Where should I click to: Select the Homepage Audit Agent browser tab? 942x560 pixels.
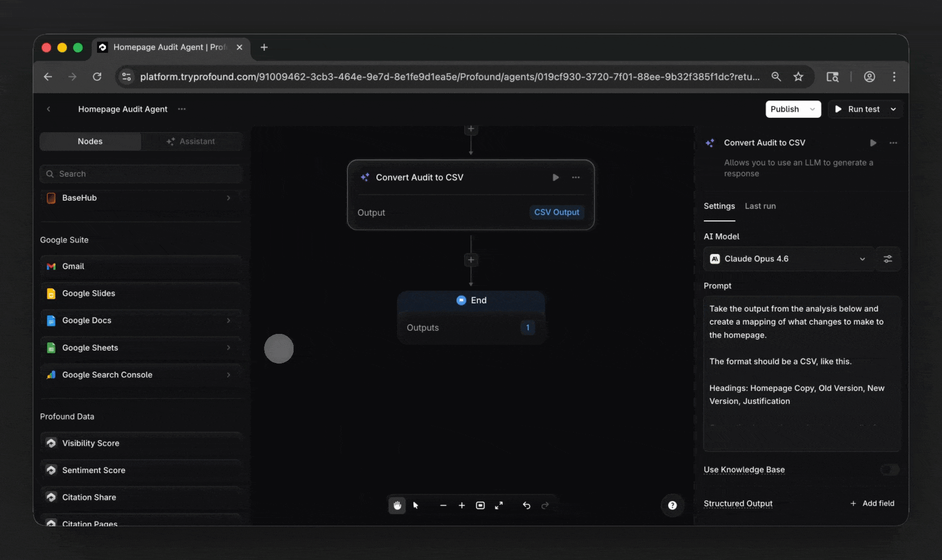(x=171, y=47)
